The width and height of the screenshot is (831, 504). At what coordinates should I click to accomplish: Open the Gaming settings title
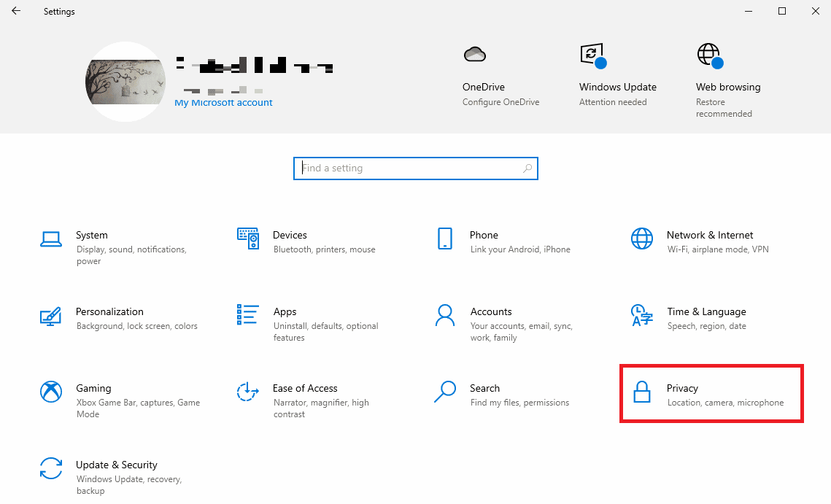click(93, 388)
